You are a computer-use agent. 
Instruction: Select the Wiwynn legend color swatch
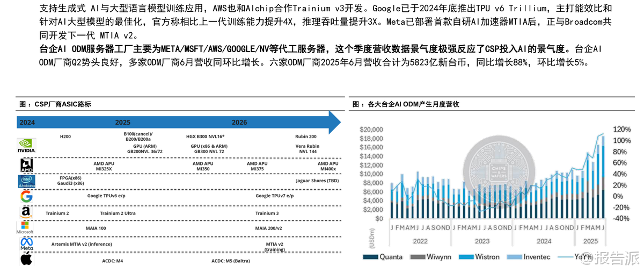tap(418, 257)
